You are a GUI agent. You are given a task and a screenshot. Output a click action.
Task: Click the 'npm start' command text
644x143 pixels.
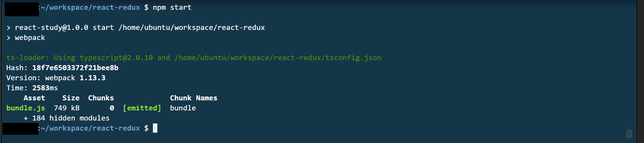(x=172, y=7)
